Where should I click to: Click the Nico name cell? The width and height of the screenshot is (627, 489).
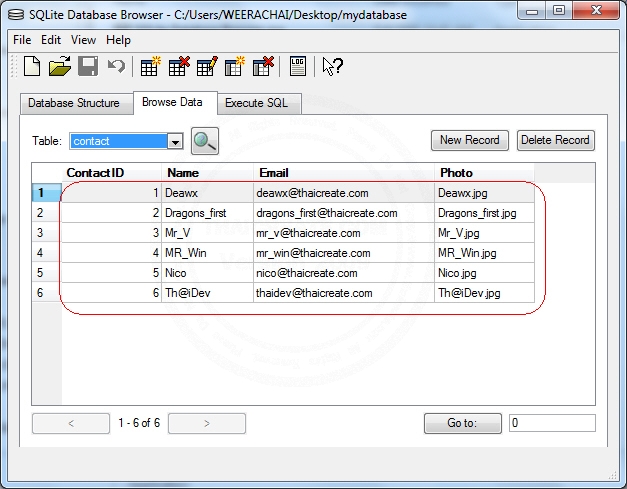(x=207, y=273)
